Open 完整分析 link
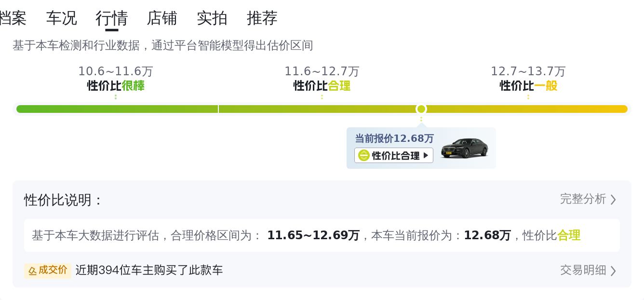The width and height of the screenshot is (644, 300). point(583,199)
